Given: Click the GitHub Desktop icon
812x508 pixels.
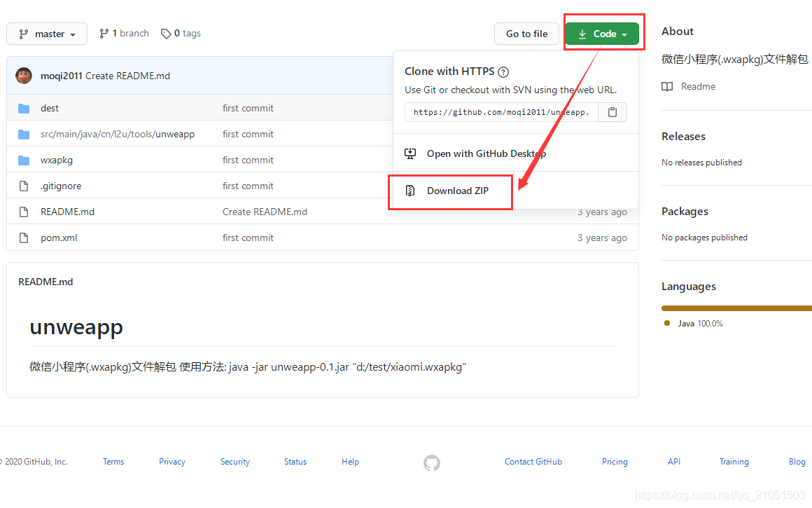Looking at the screenshot, I should [410, 153].
